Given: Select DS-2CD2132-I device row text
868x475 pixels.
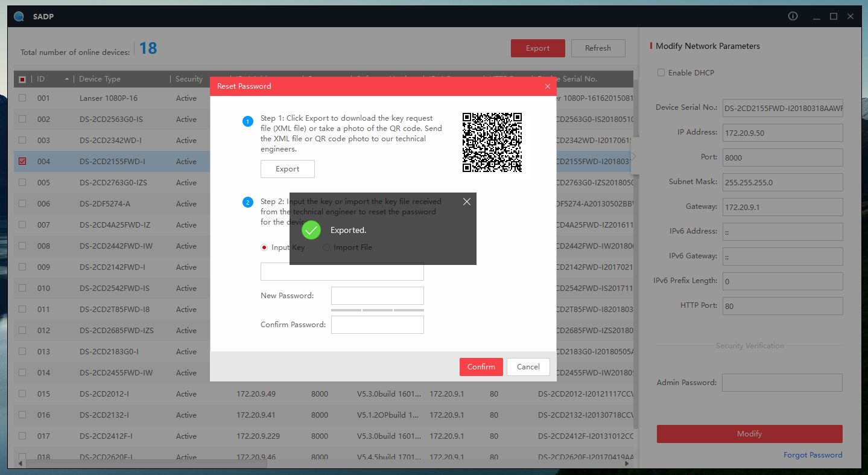Looking at the screenshot, I should point(104,415).
